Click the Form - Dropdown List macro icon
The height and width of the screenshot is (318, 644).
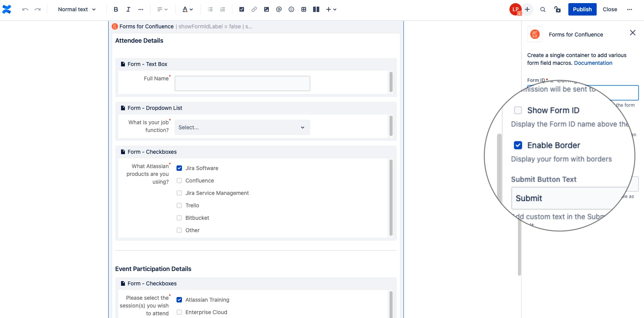tap(123, 108)
